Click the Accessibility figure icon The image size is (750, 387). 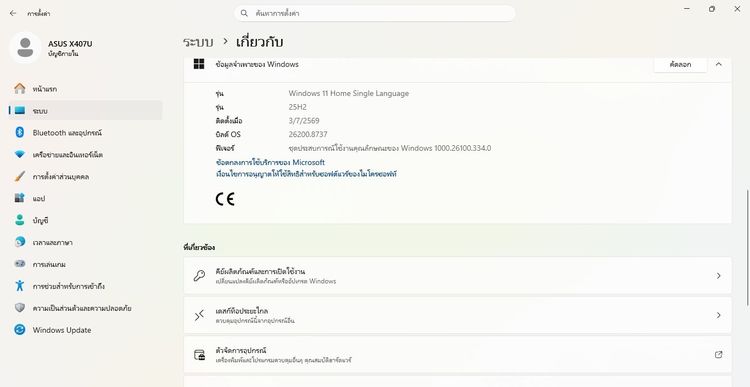pyautogui.click(x=20, y=286)
